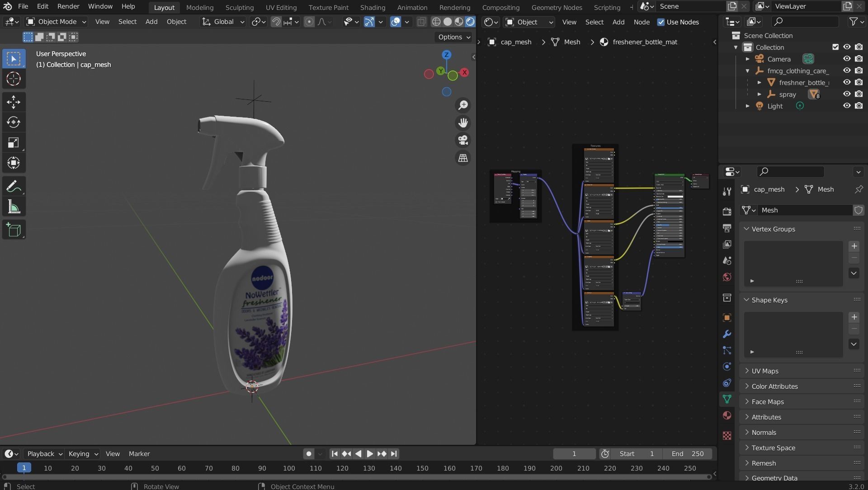868x490 pixels.
Task: Select the Measure tool
Action: coord(14,207)
